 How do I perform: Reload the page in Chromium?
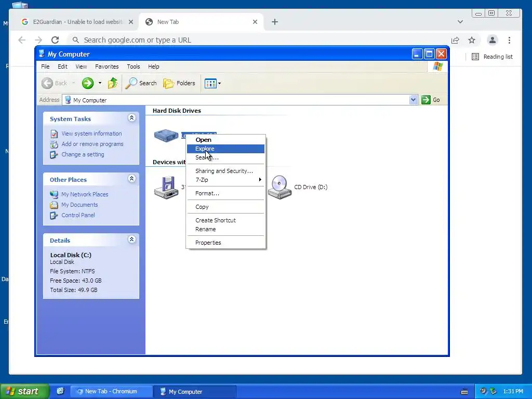pyautogui.click(x=55, y=40)
